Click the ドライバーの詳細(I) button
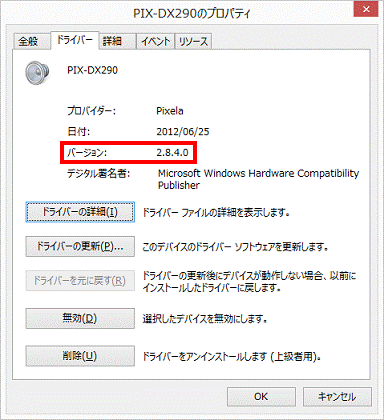Viewport: 384px width, 420px height. coord(80,212)
